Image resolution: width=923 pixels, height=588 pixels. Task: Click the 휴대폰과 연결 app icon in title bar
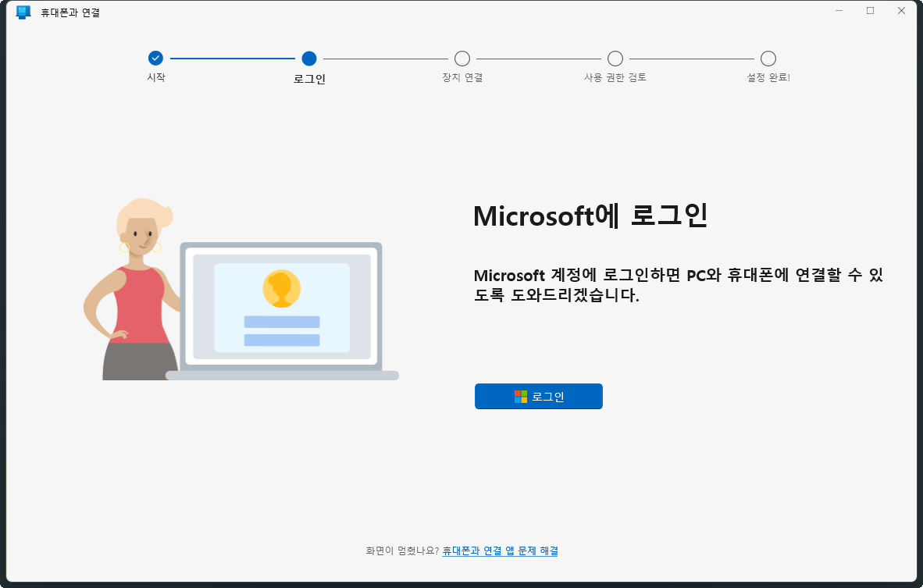click(x=23, y=12)
